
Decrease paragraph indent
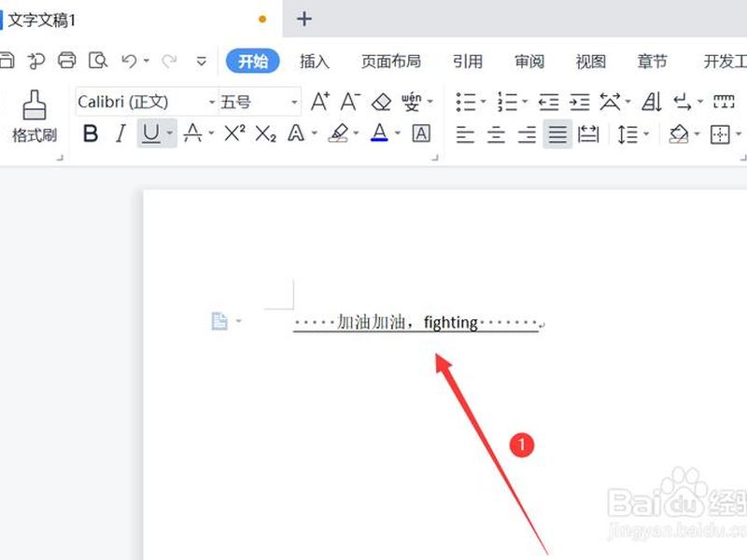pos(548,102)
